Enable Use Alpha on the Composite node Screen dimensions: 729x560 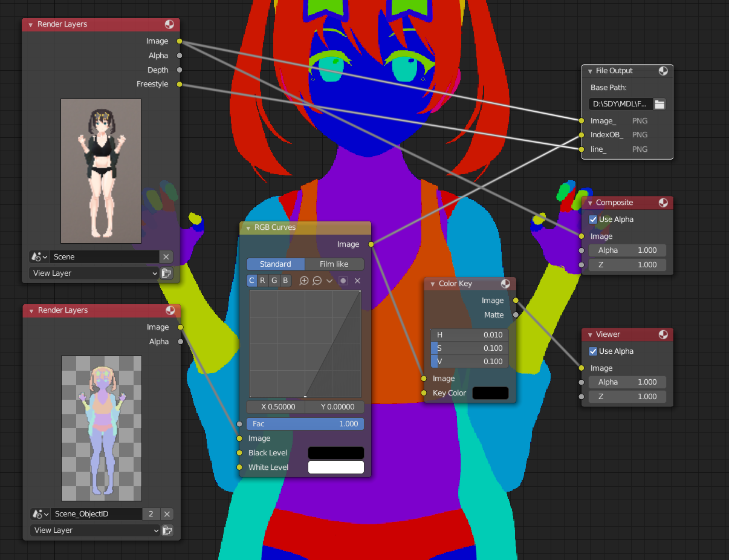[x=592, y=220]
